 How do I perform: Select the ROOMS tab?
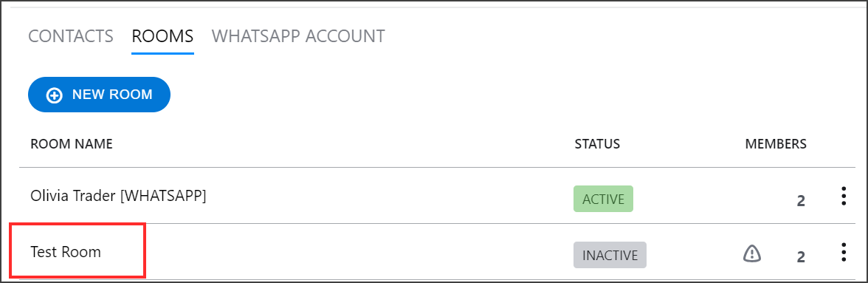[x=162, y=36]
